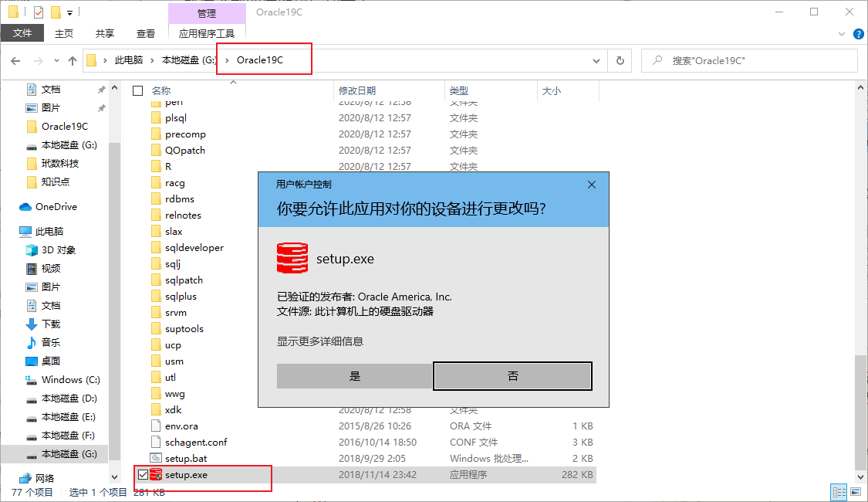Toggle the setup.exe row checkbox
Image resolution: width=868 pixels, height=502 pixels.
tap(144, 475)
